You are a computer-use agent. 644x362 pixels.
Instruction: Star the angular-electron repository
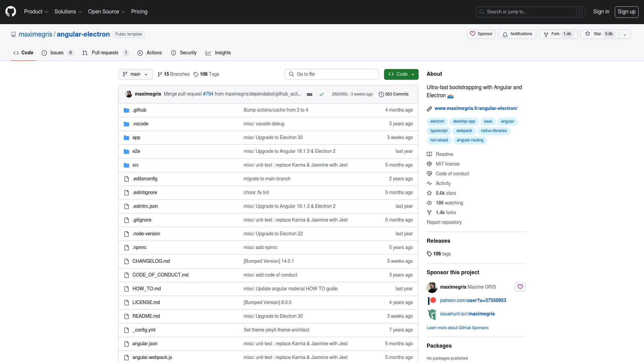[x=600, y=34]
